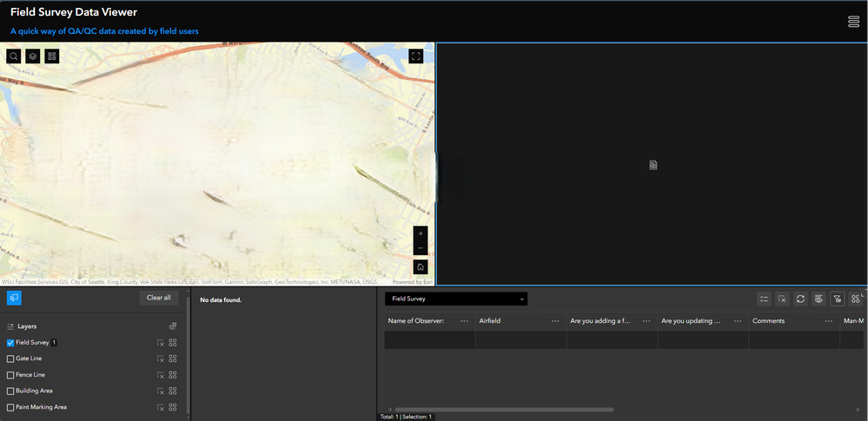Open the table actions grid icon
The image size is (868, 421).
(x=855, y=299)
